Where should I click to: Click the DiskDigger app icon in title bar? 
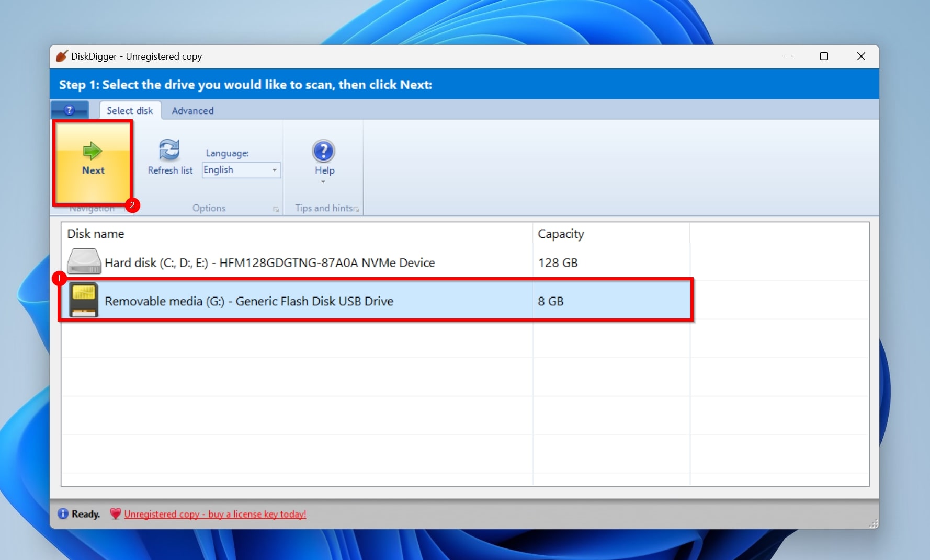pos(62,56)
